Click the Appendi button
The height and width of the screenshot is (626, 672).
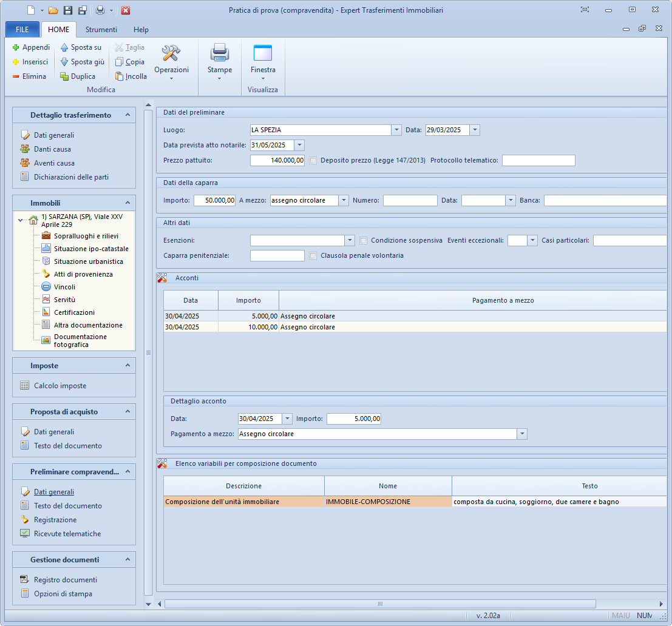point(30,47)
